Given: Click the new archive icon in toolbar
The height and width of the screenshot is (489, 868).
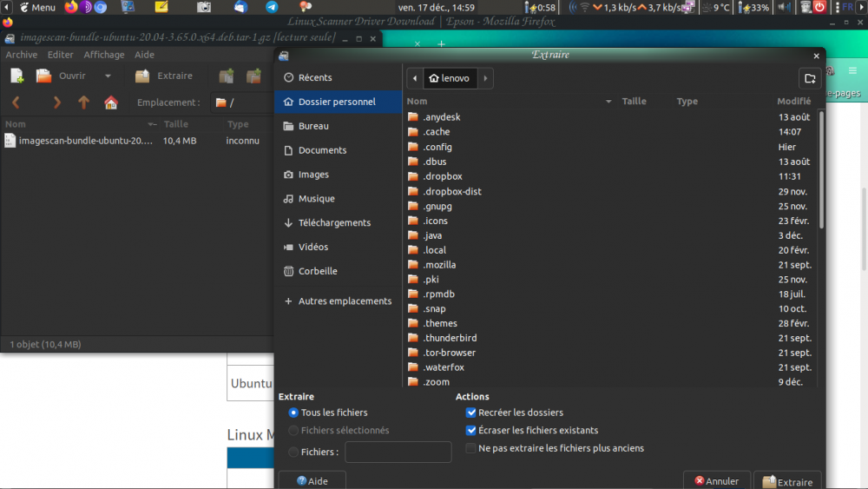Looking at the screenshot, I should 17,76.
